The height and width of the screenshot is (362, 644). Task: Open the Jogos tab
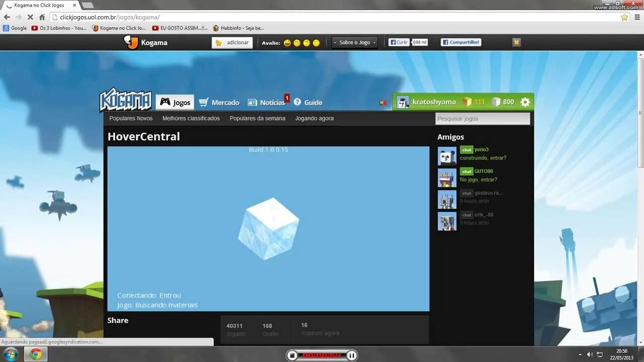point(175,102)
